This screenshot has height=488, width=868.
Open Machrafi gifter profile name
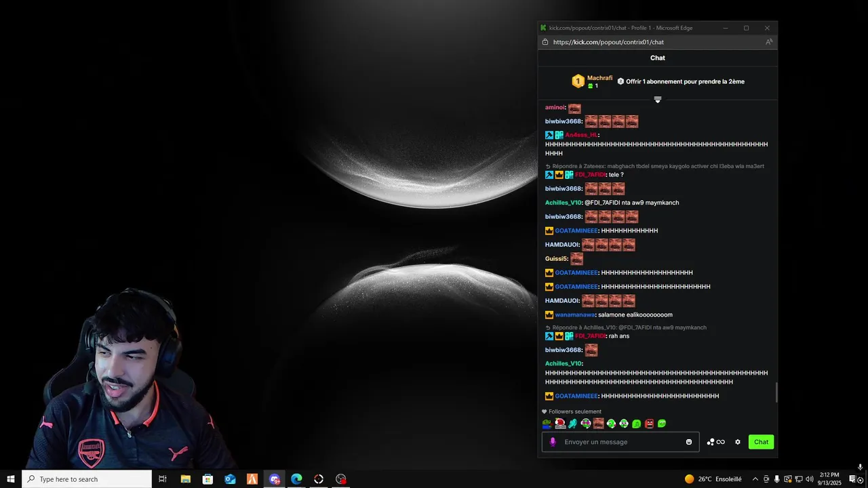599,78
